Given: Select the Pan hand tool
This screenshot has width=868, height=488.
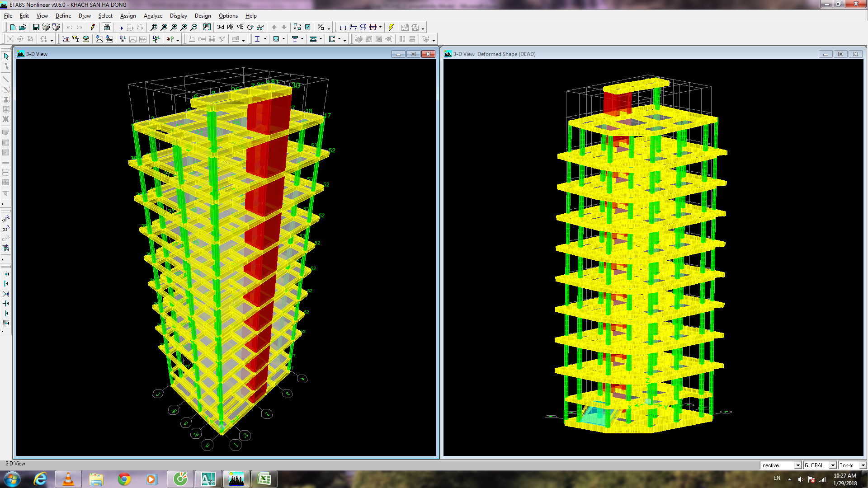Looking at the screenshot, I should (x=207, y=28).
